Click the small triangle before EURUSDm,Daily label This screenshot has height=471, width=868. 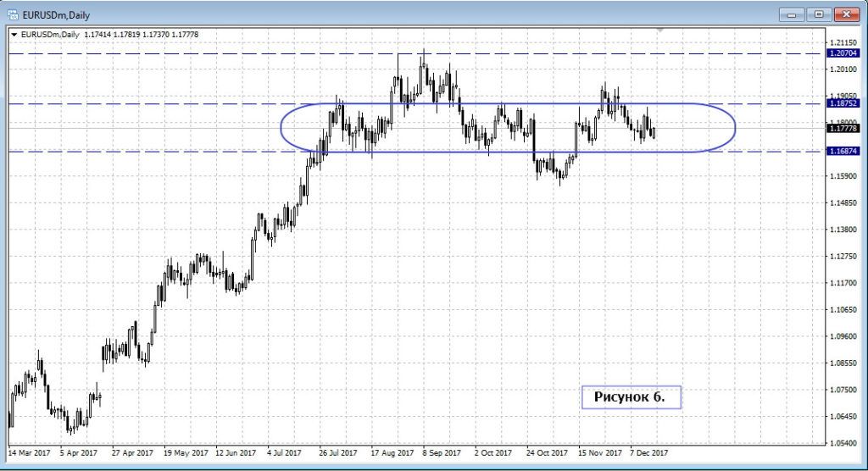14,34
